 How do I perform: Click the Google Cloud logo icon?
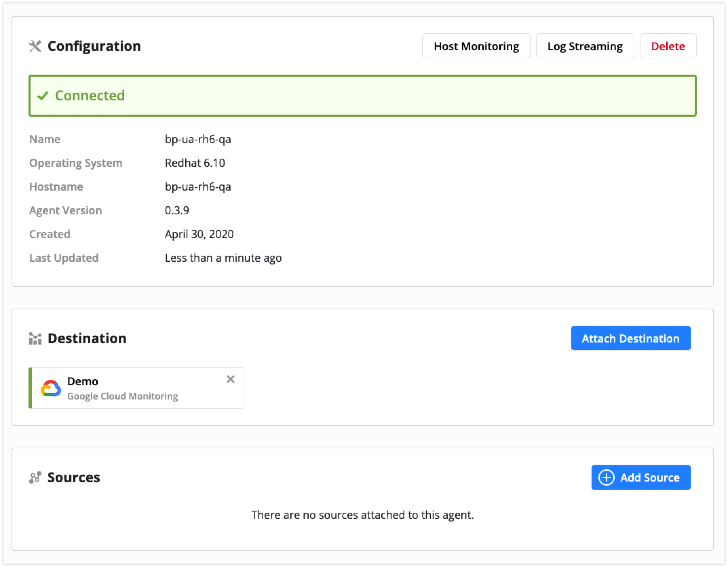(51, 388)
